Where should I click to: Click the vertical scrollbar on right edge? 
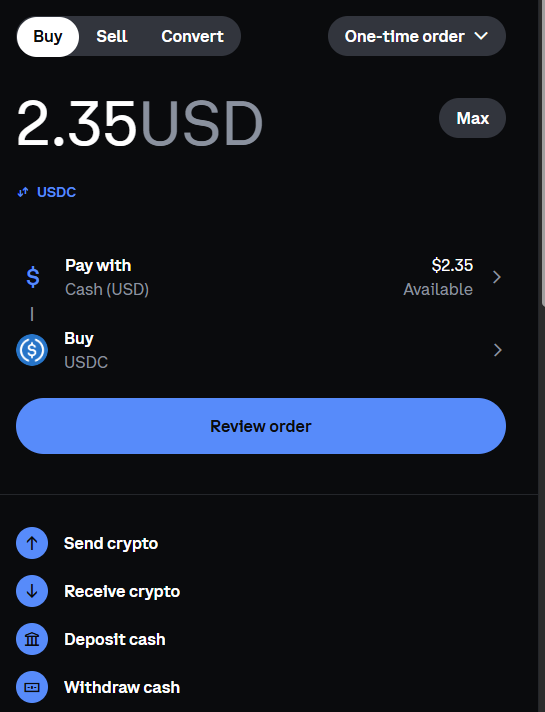542,152
